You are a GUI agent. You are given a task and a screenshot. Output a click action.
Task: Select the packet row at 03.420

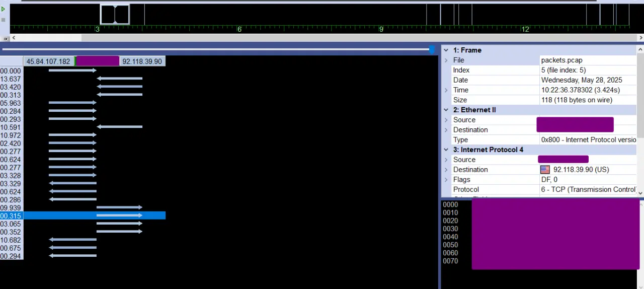[83, 87]
